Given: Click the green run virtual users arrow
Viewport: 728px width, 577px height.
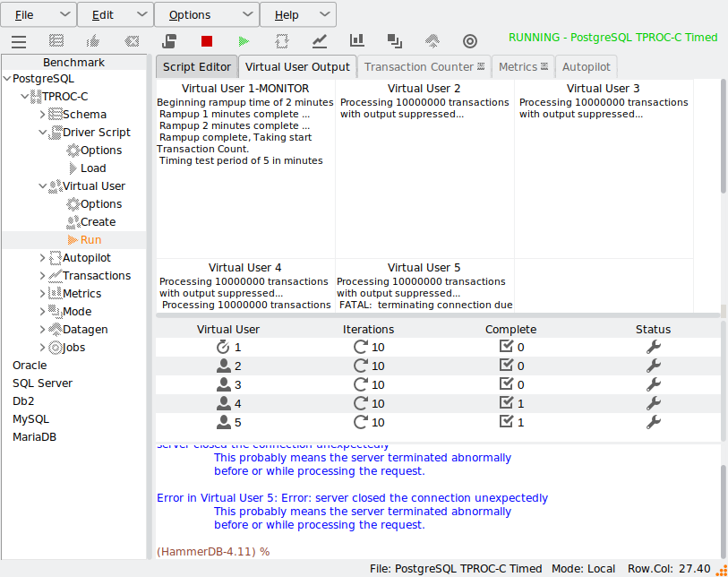Looking at the screenshot, I should (244, 41).
